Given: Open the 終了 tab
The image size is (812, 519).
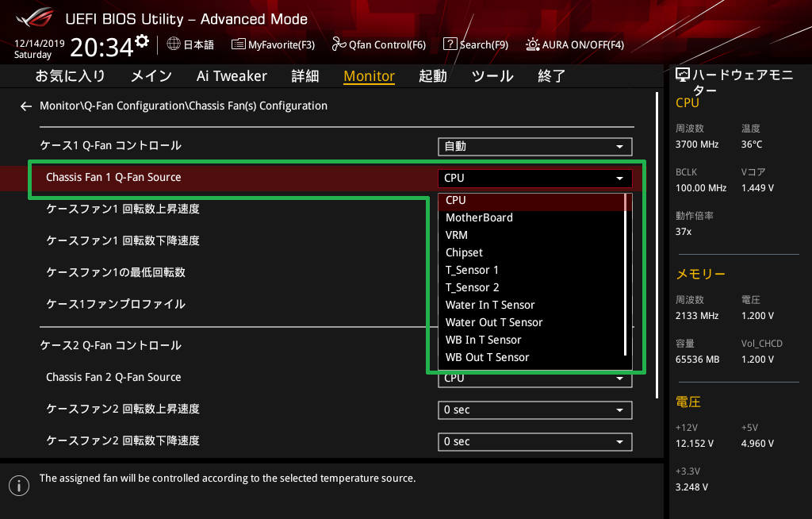Looking at the screenshot, I should 552,76.
